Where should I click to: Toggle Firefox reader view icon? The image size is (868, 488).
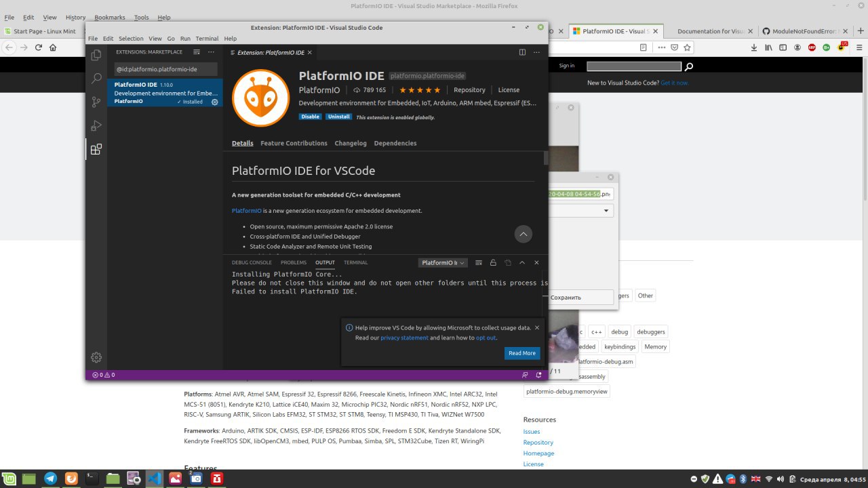click(x=644, y=47)
